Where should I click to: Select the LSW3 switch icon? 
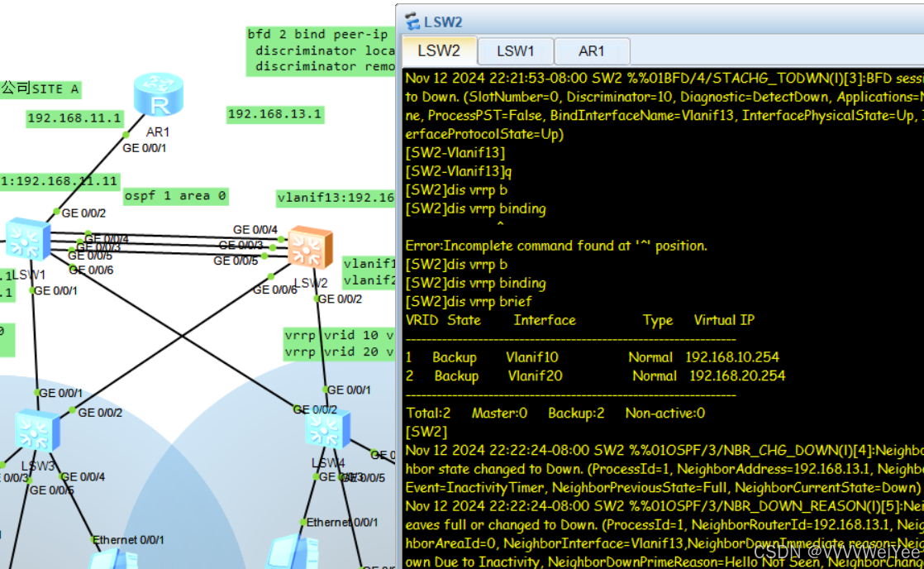[x=36, y=433]
